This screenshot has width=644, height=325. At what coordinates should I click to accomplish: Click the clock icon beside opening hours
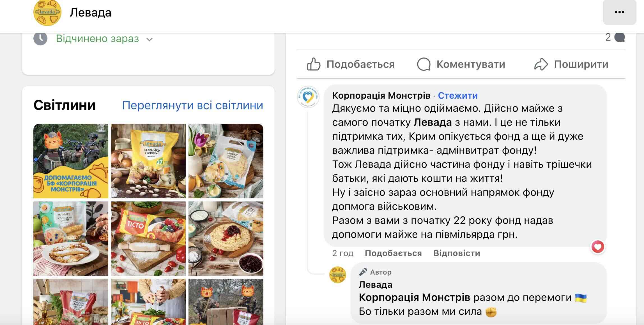coord(40,38)
